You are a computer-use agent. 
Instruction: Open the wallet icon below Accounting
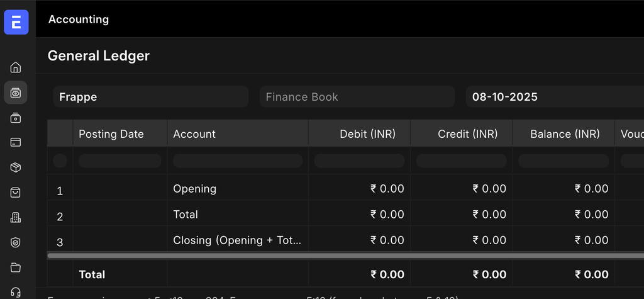(16, 118)
